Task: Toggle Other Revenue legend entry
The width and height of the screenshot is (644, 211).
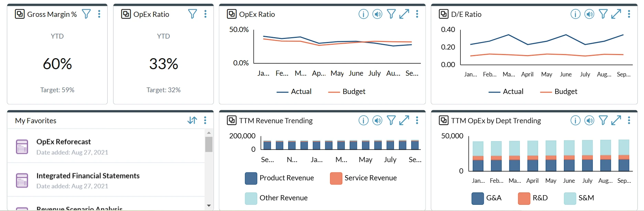Action: click(276, 198)
